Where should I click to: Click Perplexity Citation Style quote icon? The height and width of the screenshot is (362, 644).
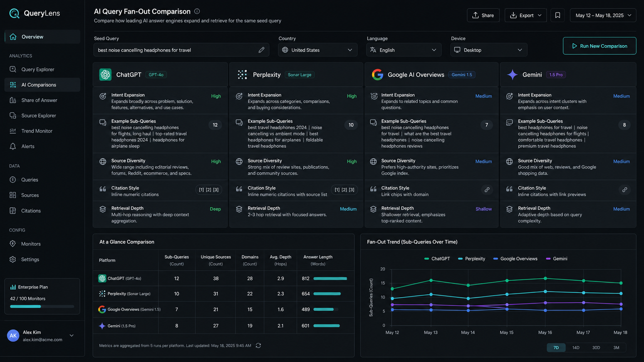click(x=239, y=189)
